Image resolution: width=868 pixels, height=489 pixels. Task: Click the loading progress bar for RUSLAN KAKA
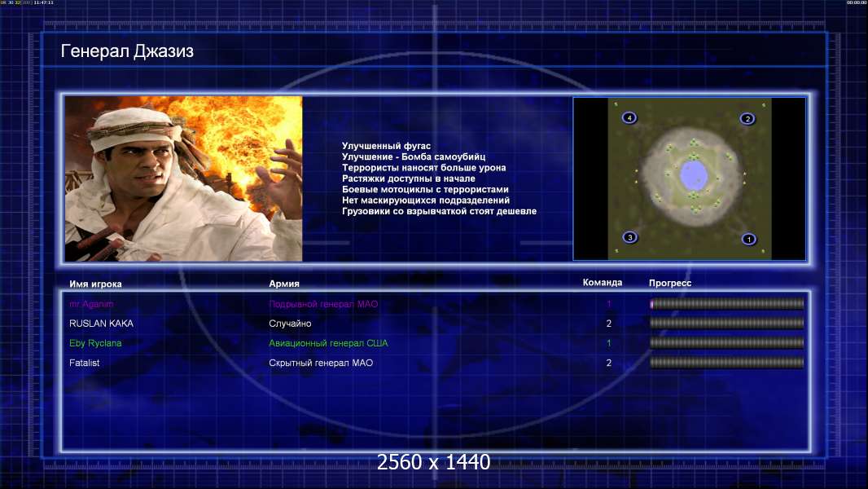coord(727,323)
